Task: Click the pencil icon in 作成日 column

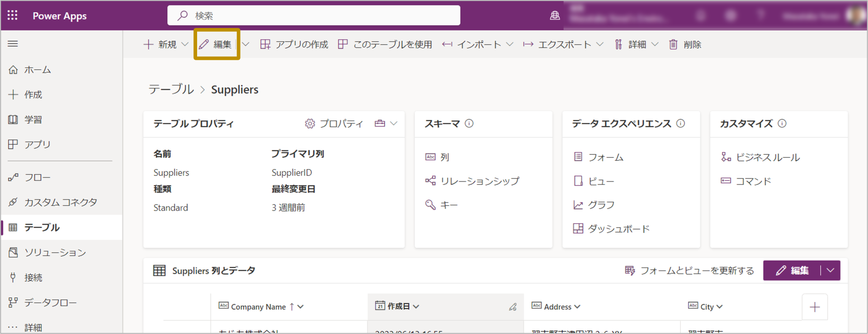Action: [513, 307]
